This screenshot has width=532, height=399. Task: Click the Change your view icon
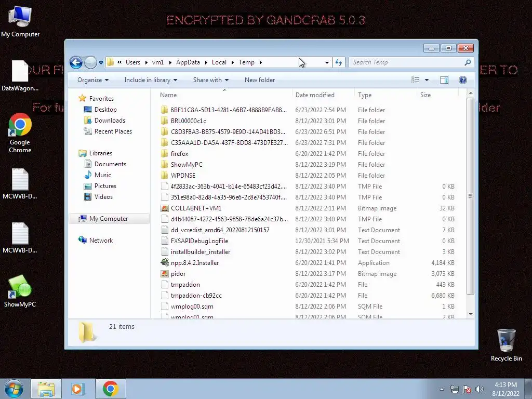[x=415, y=80]
